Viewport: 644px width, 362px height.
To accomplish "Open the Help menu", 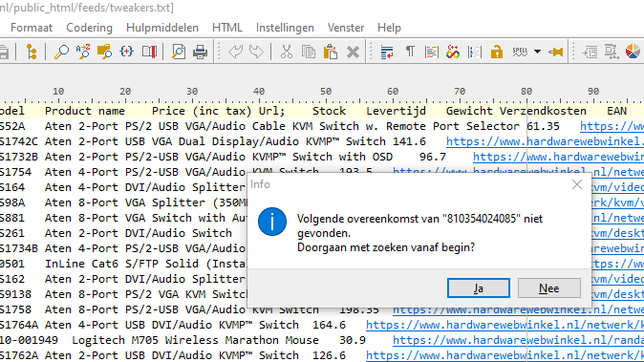I will click(x=389, y=28).
